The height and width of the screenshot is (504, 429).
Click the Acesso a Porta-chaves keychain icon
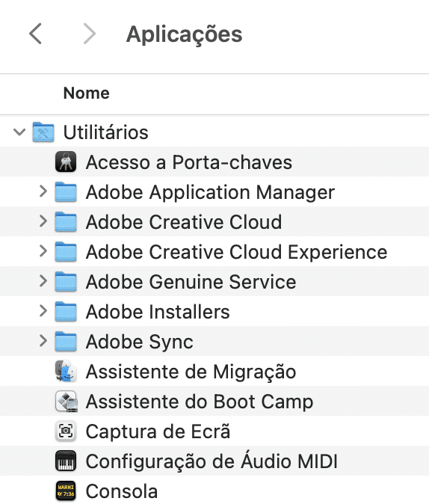(66, 162)
